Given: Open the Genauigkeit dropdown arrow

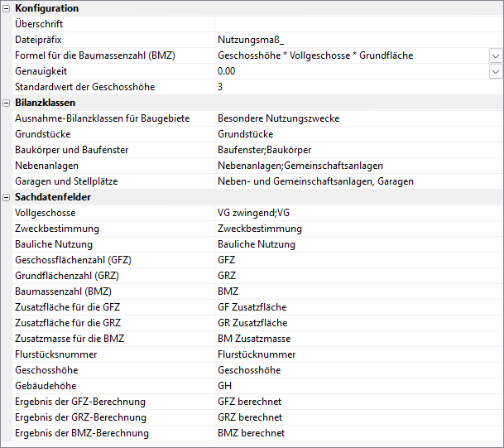Looking at the screenshot, I should 495,71.
